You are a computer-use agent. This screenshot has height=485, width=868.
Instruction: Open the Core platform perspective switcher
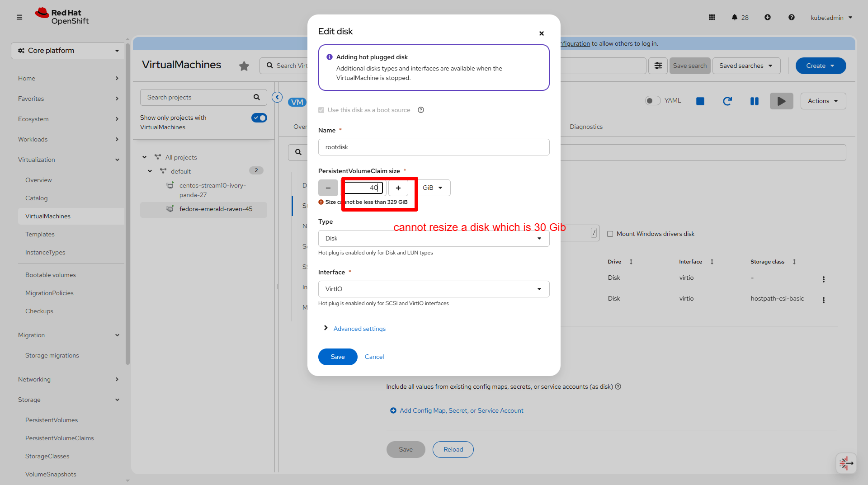pyautogui.click(x=68, y=51)
